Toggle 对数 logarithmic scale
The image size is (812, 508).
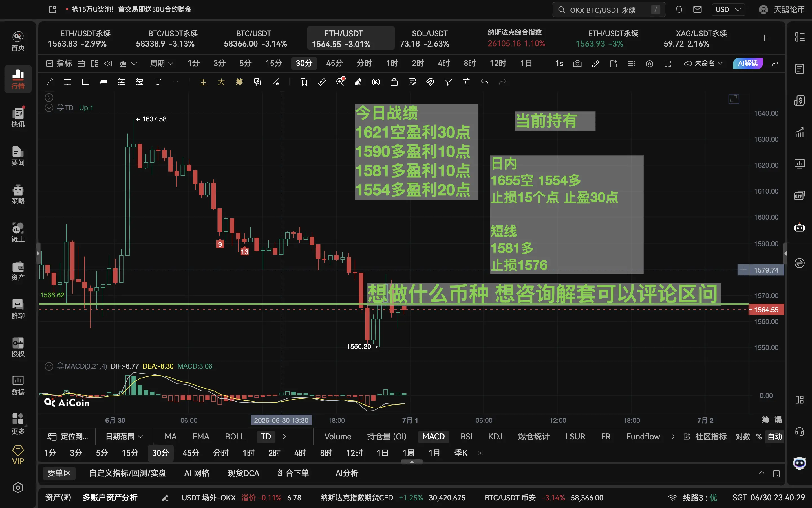coord(743,436)
